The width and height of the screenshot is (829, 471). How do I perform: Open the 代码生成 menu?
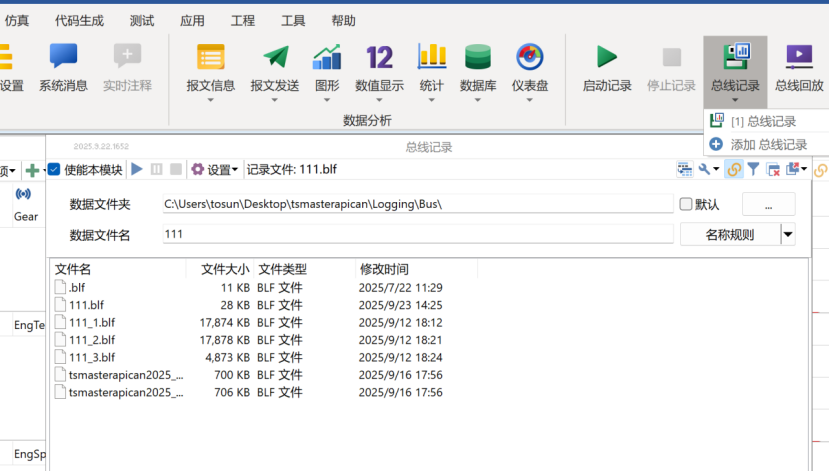(x=79, y=20)
